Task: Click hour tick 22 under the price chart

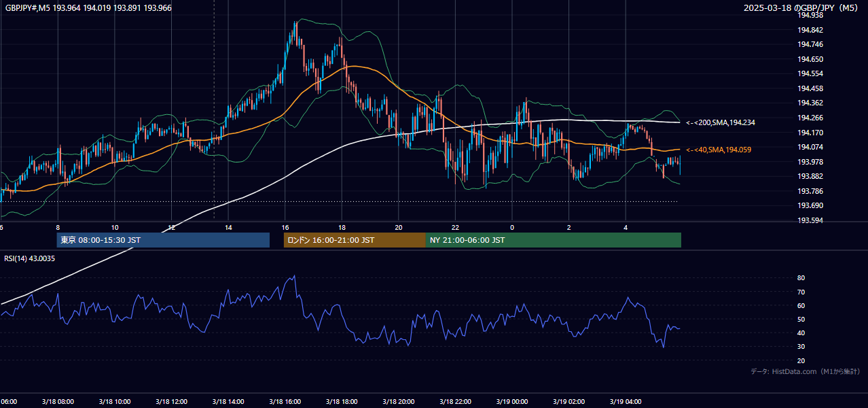Action: 455,227
